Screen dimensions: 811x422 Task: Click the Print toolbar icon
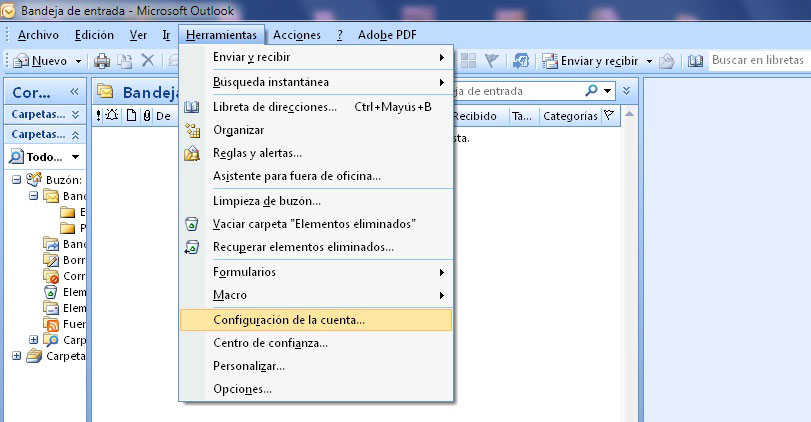pos(102,61)
